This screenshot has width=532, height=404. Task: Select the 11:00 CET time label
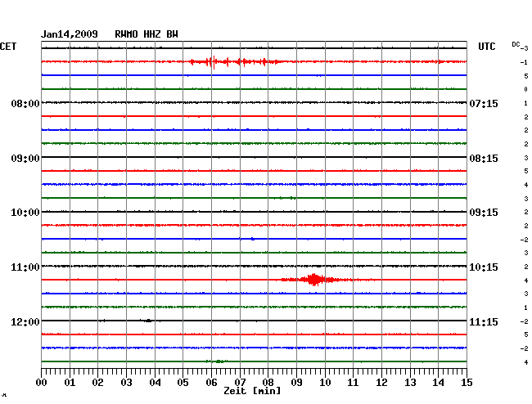[25, 267]
